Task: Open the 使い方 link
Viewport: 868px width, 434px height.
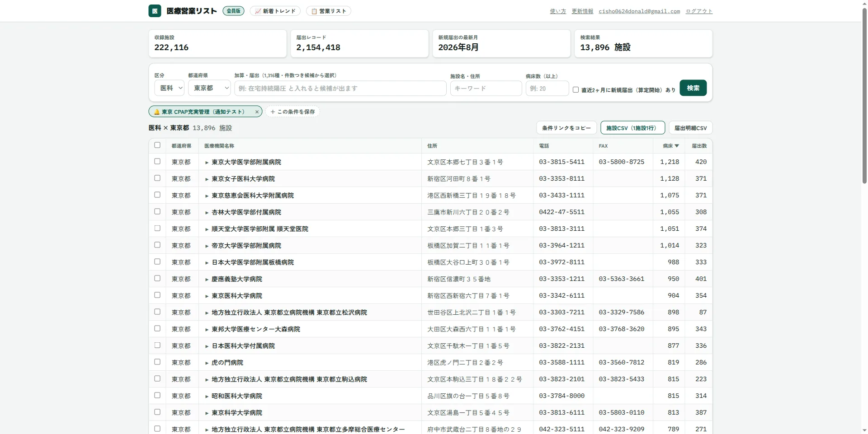Action: point(558,11)
